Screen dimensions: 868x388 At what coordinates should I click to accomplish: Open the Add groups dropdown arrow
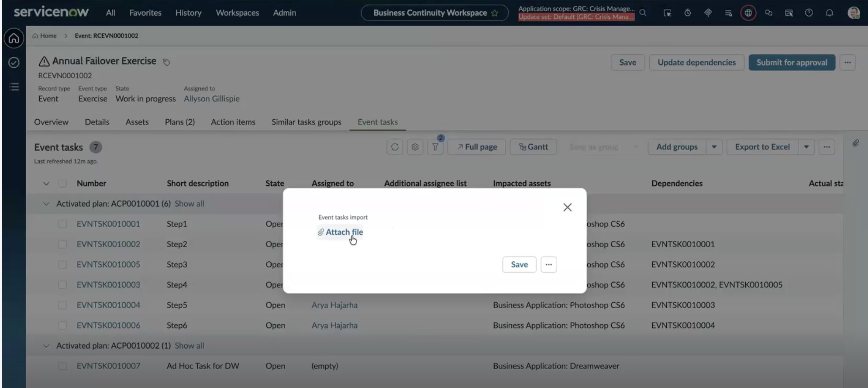714,147
